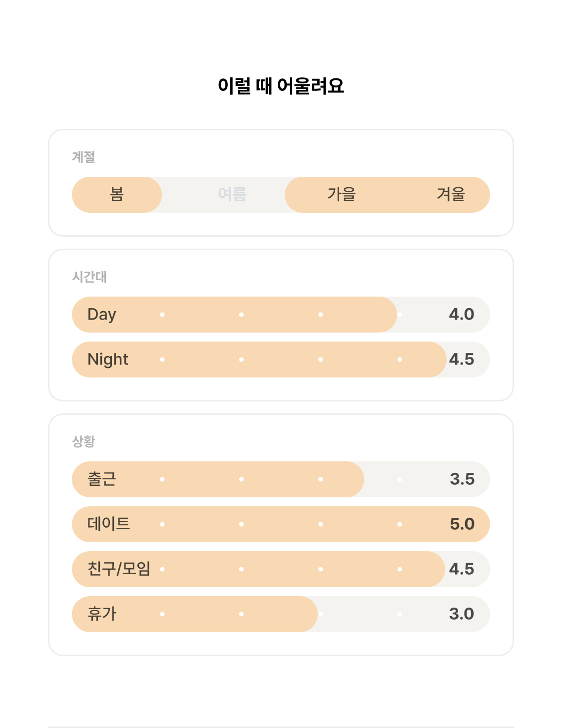Click the 5.0 score on 데이트
Image resolution: width=562 pixels, height=728 pixels.
pos(462,524)
